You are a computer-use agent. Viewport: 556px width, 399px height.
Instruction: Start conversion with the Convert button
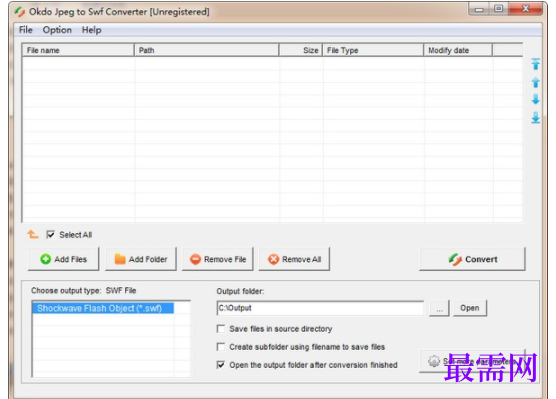472,259
